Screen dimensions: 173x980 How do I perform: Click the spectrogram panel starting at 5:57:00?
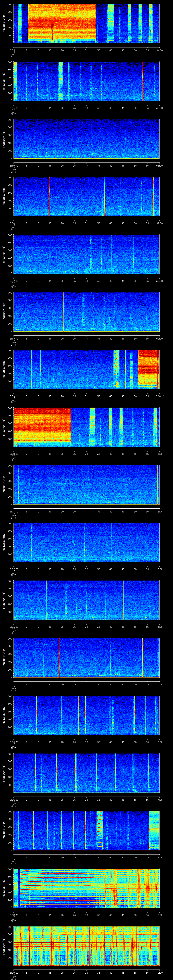pos(86,254)
